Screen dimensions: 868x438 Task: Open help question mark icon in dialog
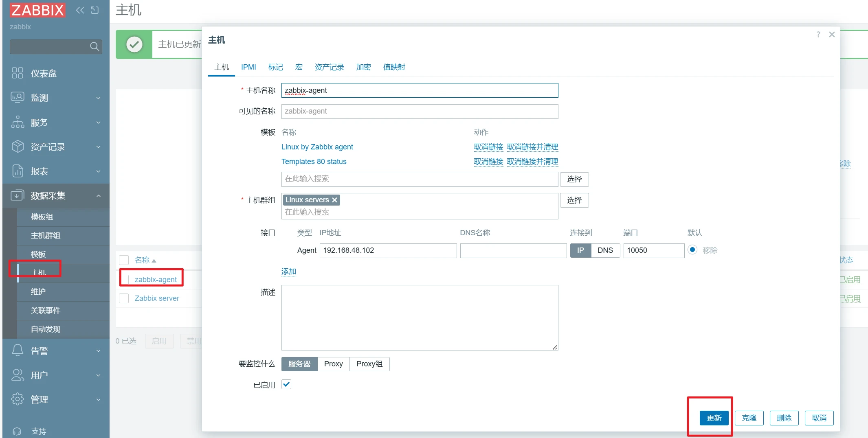[x=818, y=35]
